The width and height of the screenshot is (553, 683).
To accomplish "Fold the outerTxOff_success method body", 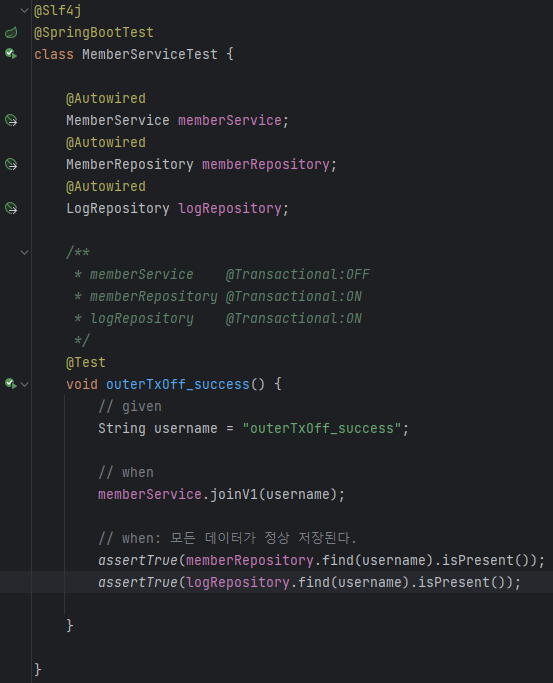I will [x=25, y=384].
